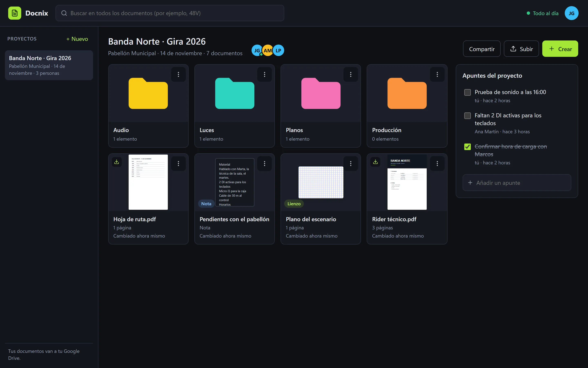The width and height of the screenshot is (588, 368).
Task: Click the Google Drive storage notice text
Action: [44, 355]
